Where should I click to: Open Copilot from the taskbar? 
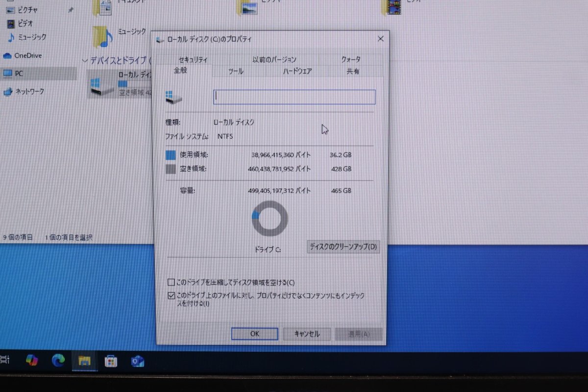pos(32,360)
